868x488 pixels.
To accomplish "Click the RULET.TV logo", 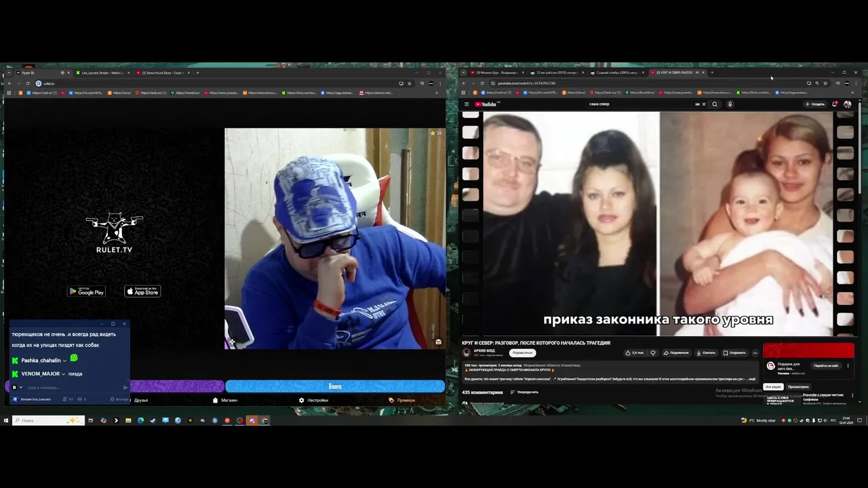I will coord(114,234).
